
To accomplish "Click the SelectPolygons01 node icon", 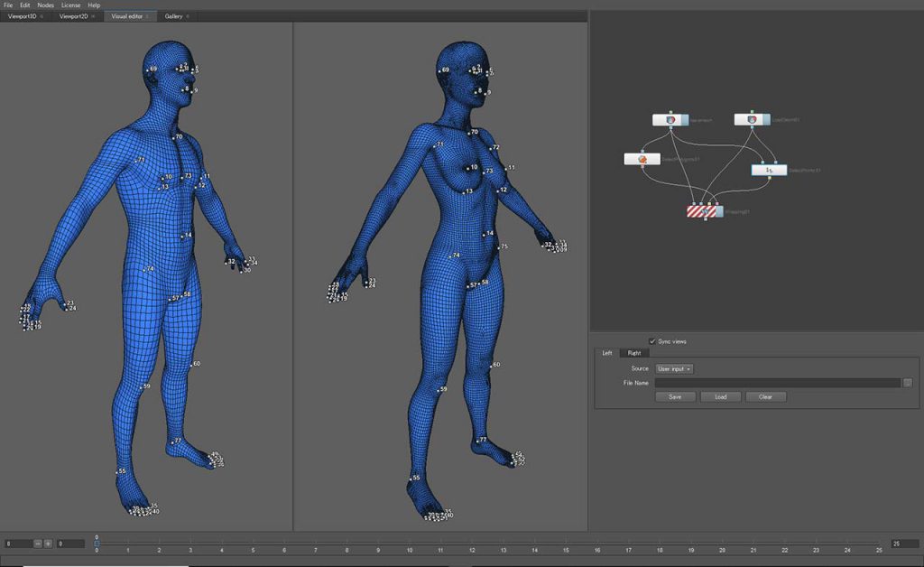I will coord(642,159).
